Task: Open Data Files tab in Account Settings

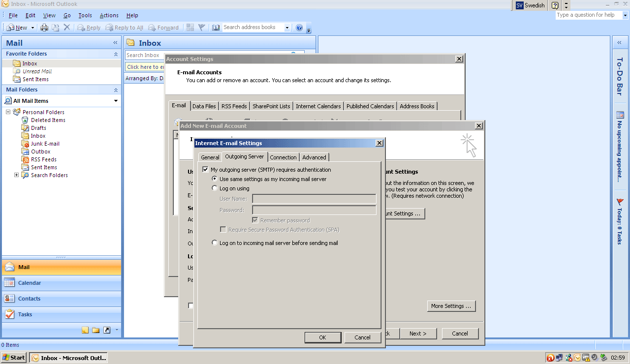Action: pos(204,106)
